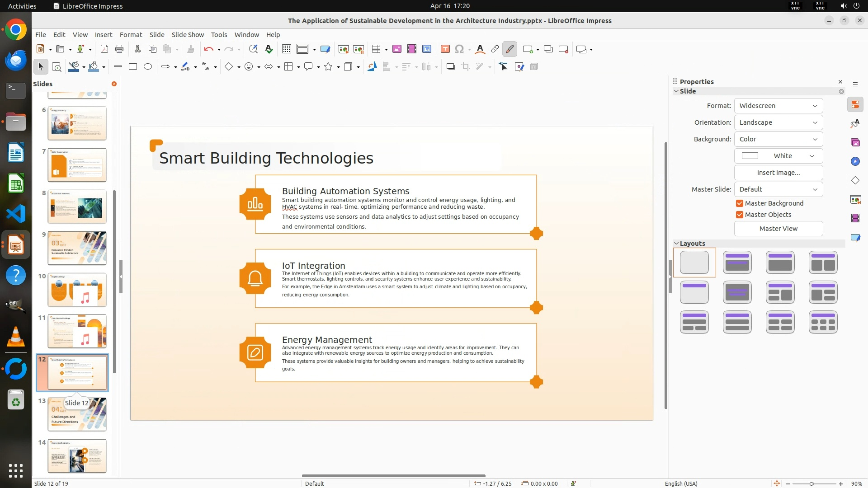Select the Ellipse drawing tool

point(148,67)
